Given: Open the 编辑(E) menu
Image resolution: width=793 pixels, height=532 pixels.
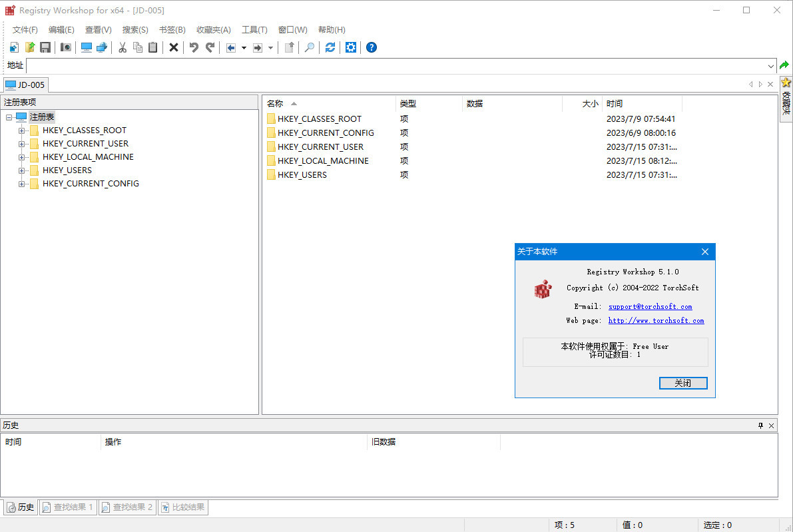Looking at the screenshot, I should (61, 30).
